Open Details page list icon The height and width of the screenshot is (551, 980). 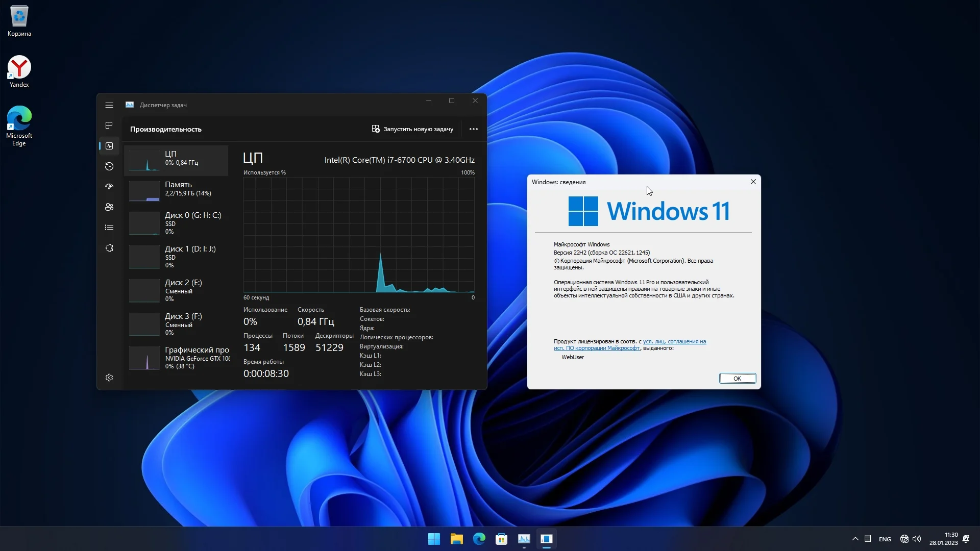click(x=109, y=228)
